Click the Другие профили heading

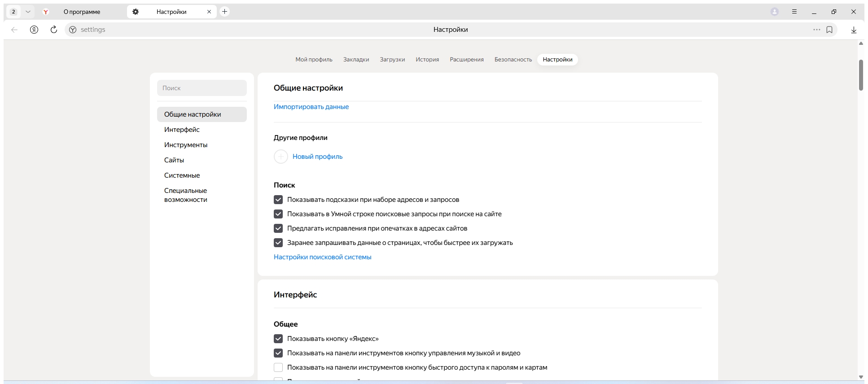(x=301, y=138)
